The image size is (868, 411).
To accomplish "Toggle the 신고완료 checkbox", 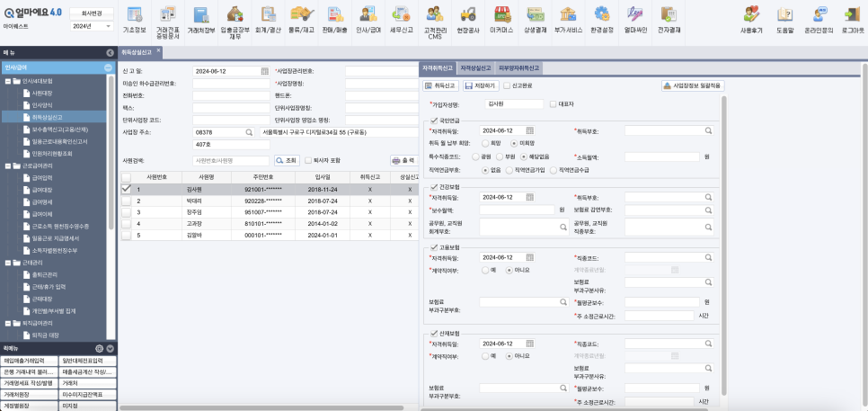I will (x=507, y=85).
